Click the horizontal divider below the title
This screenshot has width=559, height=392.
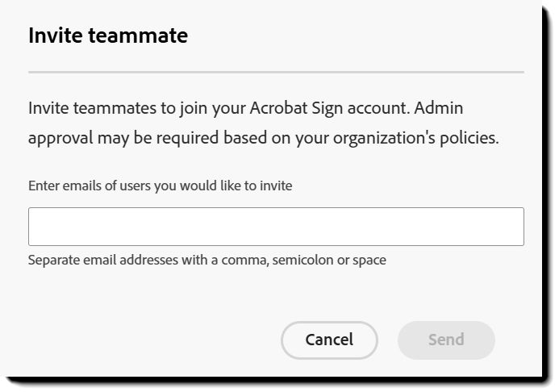(x=276, y=72)
